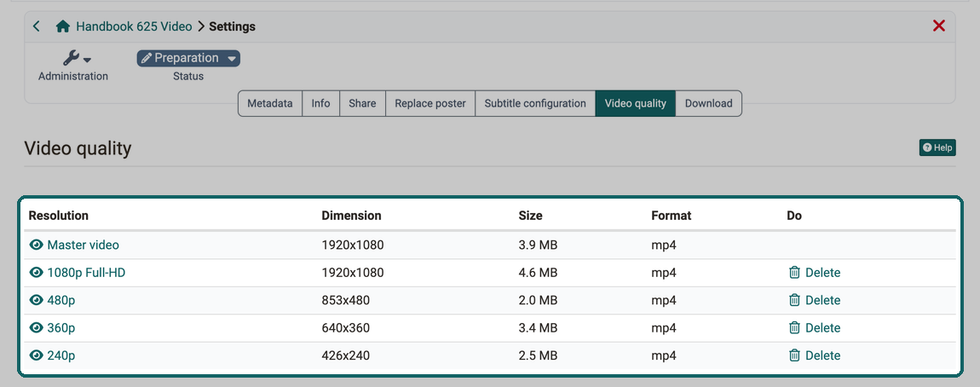The height and width of the screenshot is (387, 980).
Task: Click Delete text for 1080p Full-HD
Action: tap(822, 273)
